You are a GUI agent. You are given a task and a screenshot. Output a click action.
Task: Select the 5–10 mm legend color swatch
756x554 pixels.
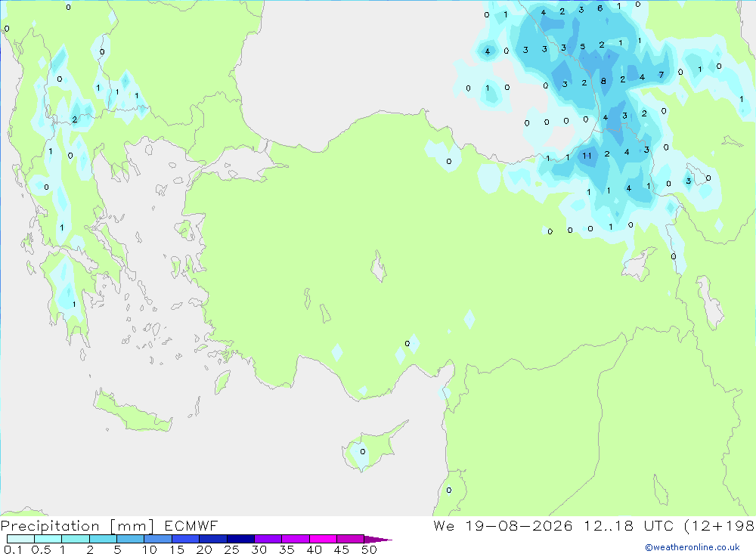(131, 539)
